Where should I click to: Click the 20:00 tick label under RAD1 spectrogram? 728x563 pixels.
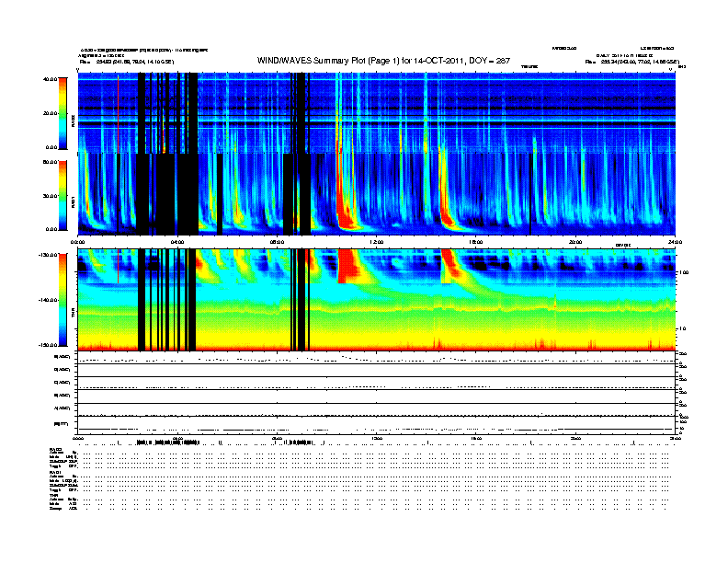(575, 242)
